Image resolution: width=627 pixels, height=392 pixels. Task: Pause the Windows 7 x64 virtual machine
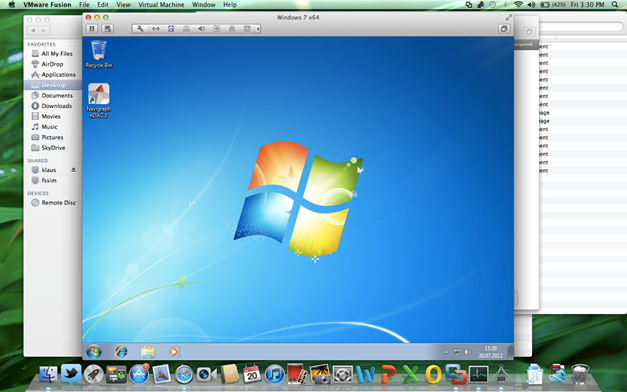[x=92, y=29]
